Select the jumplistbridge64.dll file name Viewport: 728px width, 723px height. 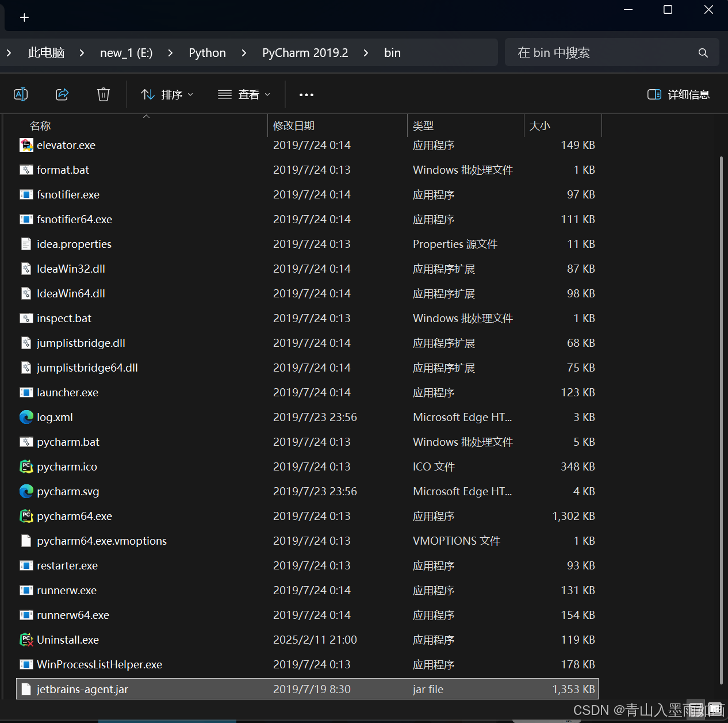tap(87, 368)
